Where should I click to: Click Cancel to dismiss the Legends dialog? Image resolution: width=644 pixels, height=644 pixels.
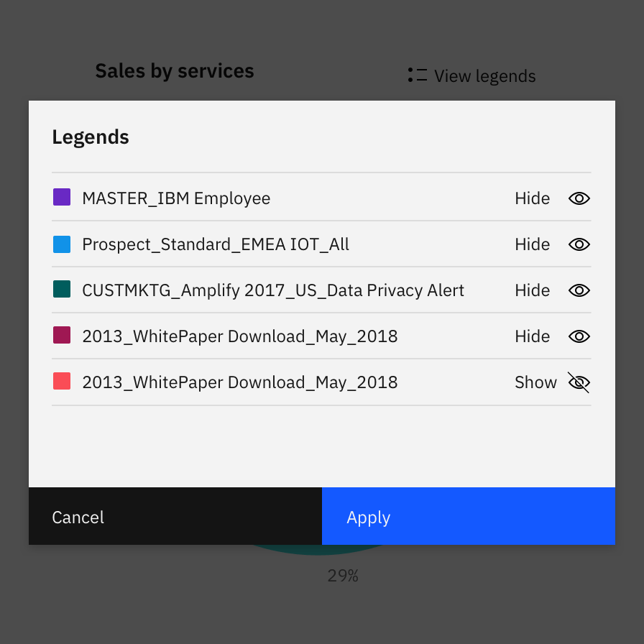pyautogui.click(x=78, y=517)
